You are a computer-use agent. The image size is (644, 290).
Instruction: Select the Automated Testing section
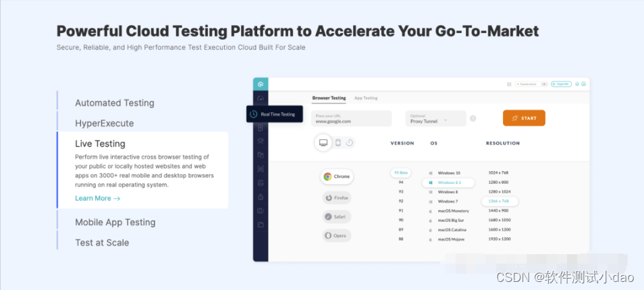pyautogui.click(x=115, y=103)
